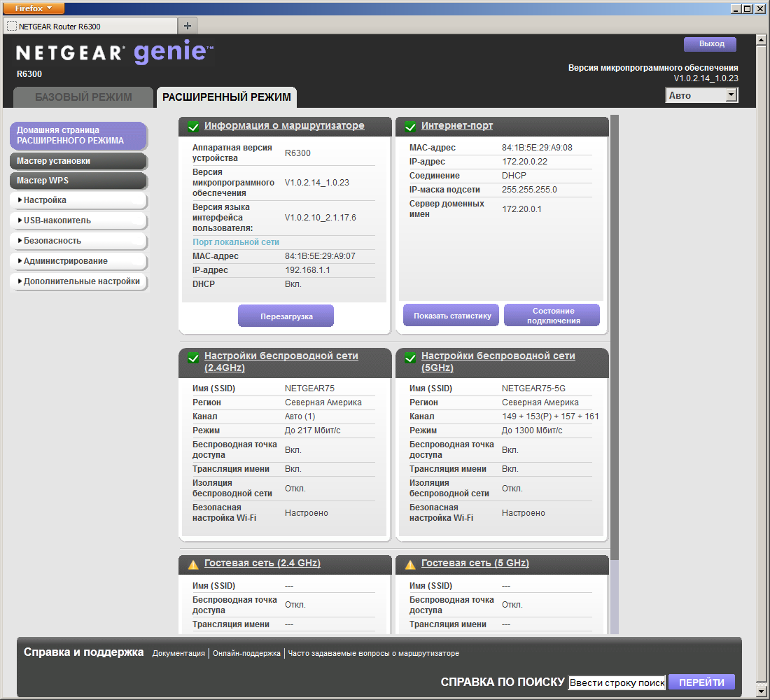Click the До 1300 Мбит/с mode value
The height and width of the screenshot is (700, 770).
click(532, 430)
